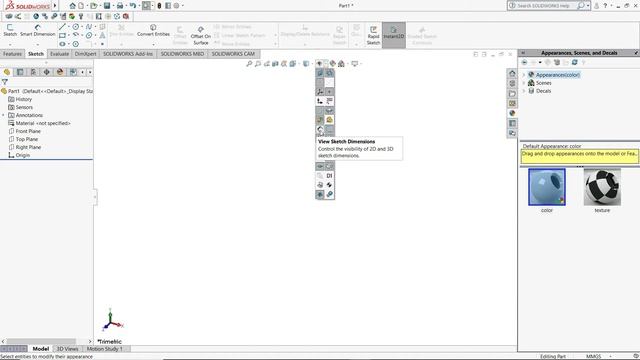The width and height of the screenshot is (640, 360).
Task: Select the Line sketch tool
Action: click(x=62, y=27)
